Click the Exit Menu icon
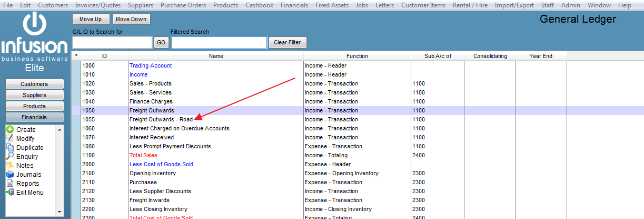 click(9, 192)
